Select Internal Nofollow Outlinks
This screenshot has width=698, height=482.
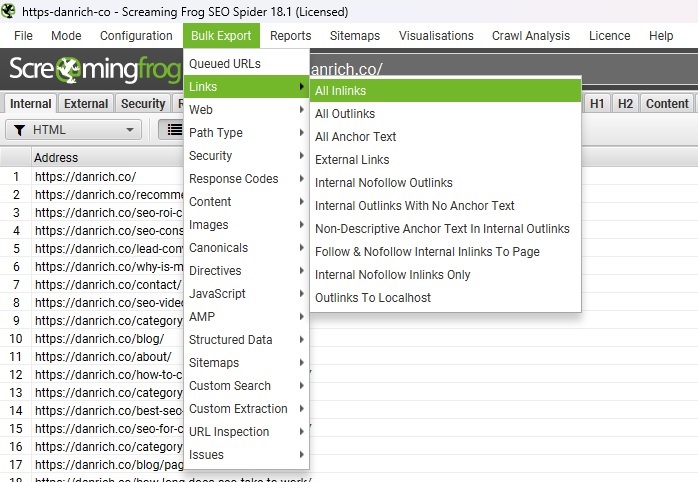446,183
